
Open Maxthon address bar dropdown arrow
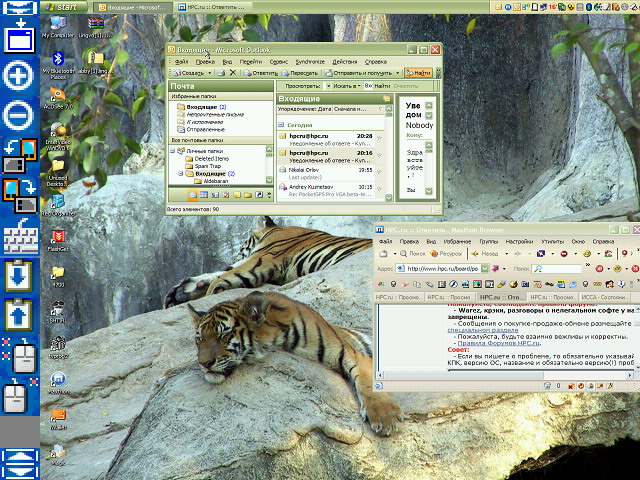point(484,269)
